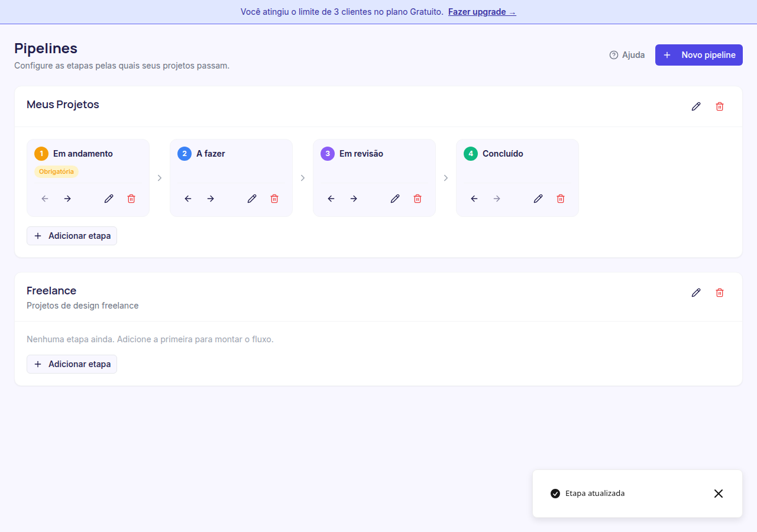The height and width of the screenshot is (532, 757).
Task: Click the orange stage number 1 badge
Action: 41,154
